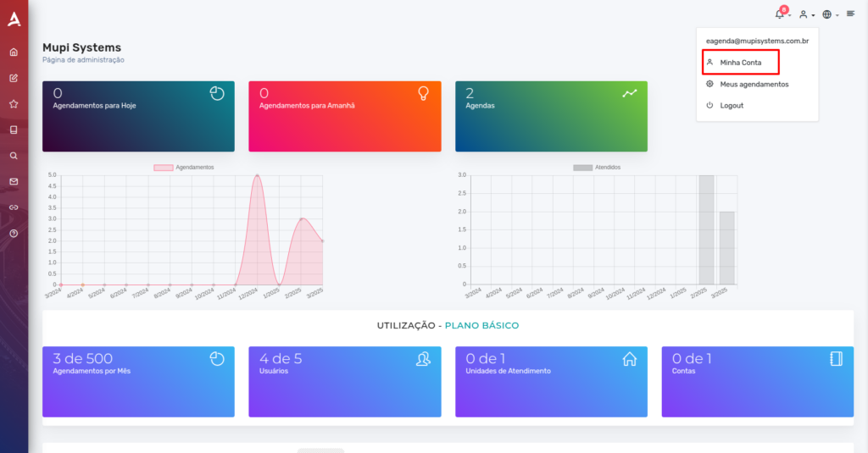The width and height of the screenshot is (868, 453).
Task: Open the search magnifier sidebar icon
Action: [14, 156]
